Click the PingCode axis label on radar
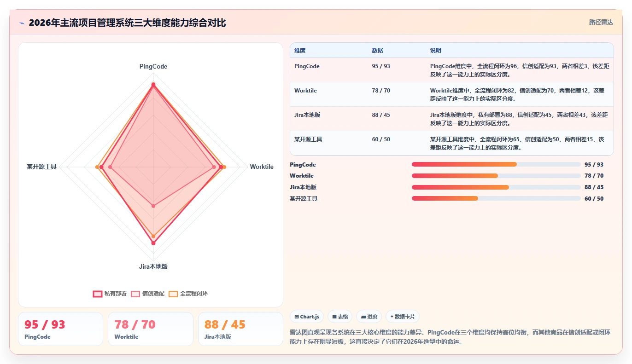 click(153, 67)
